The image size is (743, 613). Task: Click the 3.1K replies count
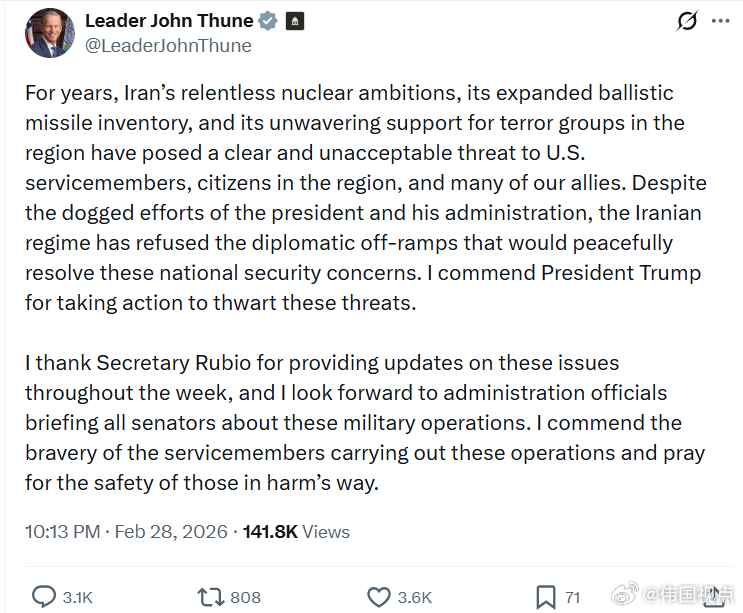pyautogui.click(x=77, y=598)
